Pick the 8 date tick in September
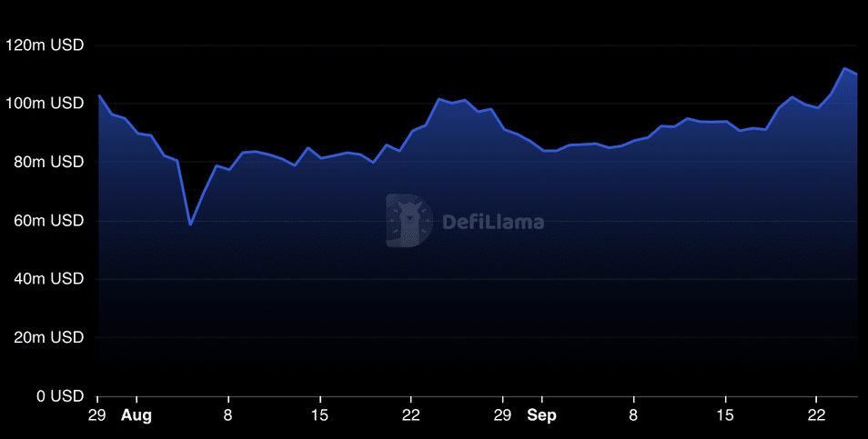 click(x=633, y=415)
